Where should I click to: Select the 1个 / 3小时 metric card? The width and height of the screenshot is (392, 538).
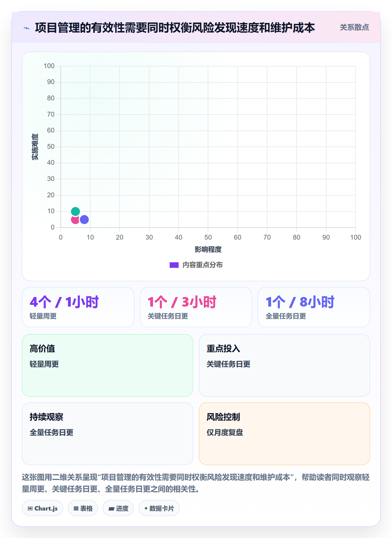(x=196, y=307)
